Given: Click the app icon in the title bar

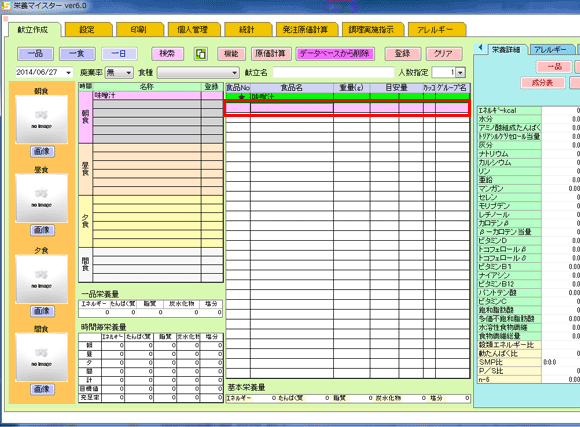Looking at the screenshot, I should 6,6.
